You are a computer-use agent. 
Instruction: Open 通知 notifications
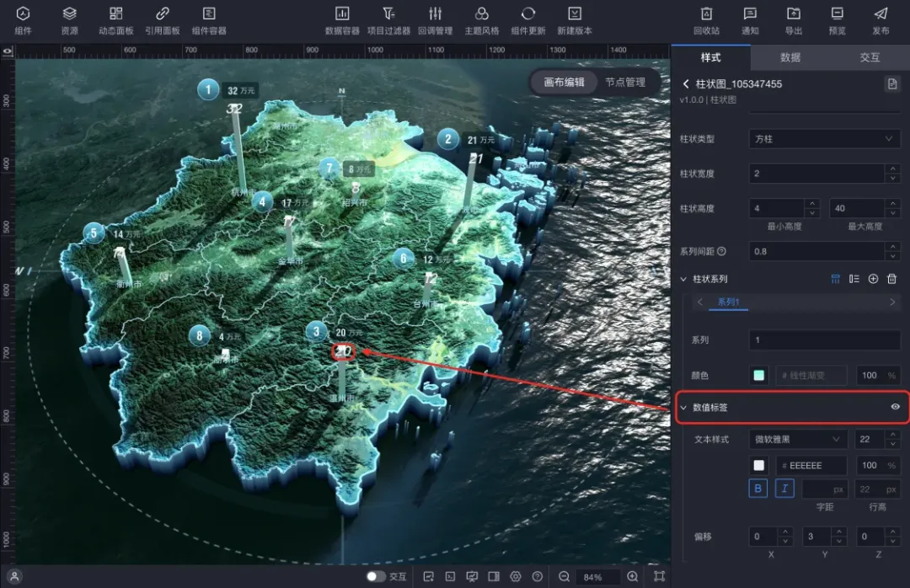[750, 21]
